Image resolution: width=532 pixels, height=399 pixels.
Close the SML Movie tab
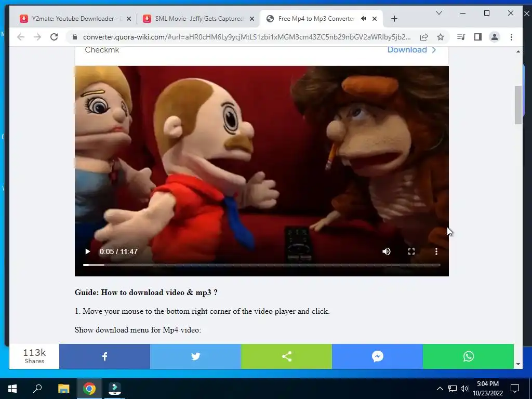[252, 19]
